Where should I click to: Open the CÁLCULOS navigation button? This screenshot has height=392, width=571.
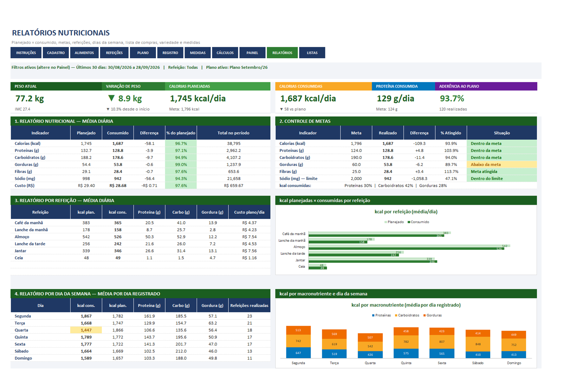(225, 53)
